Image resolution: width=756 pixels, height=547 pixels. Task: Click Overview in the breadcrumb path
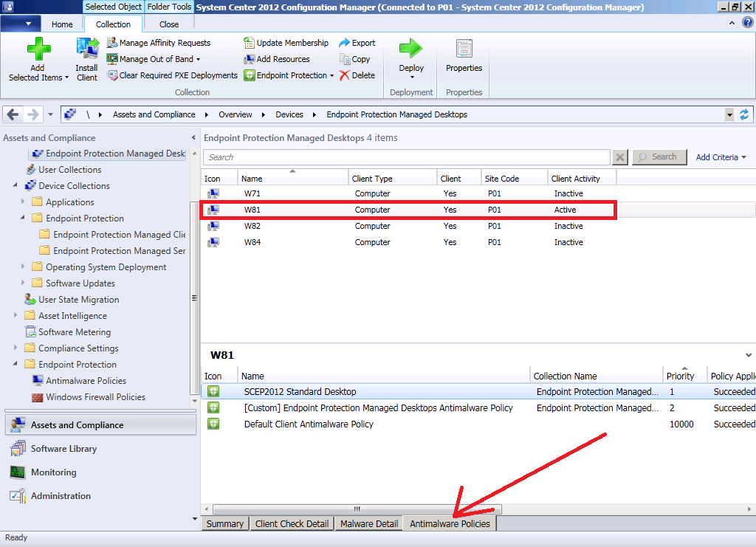tap(236, 114)
